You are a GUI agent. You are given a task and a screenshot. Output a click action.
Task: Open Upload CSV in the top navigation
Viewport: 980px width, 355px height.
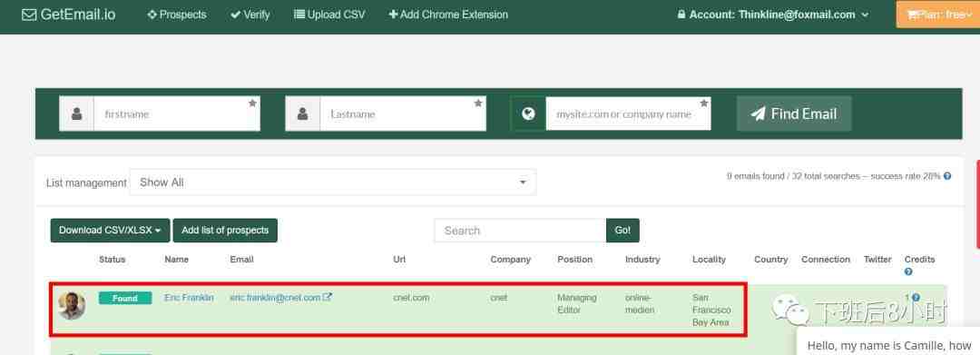[x=329, y=15]
